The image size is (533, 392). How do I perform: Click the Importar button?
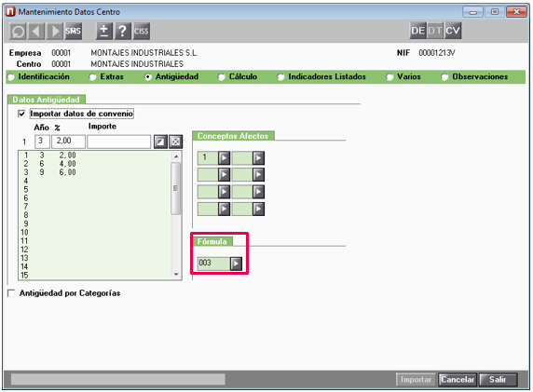[417, 380]
